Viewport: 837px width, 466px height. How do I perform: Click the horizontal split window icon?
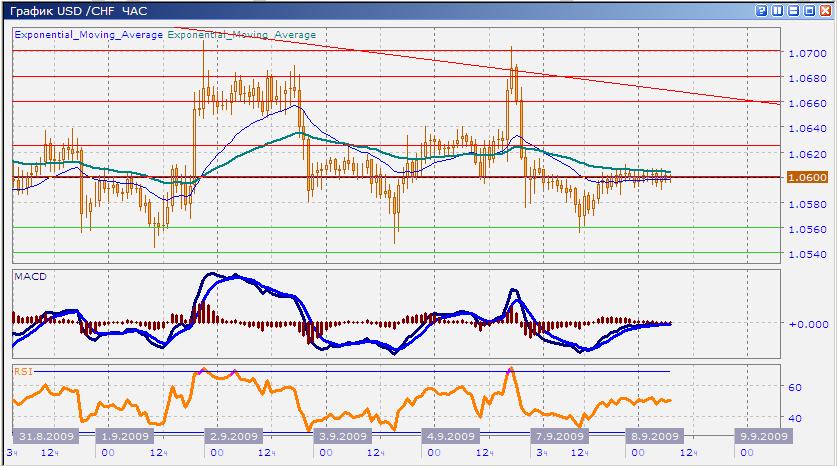(794, 10)
